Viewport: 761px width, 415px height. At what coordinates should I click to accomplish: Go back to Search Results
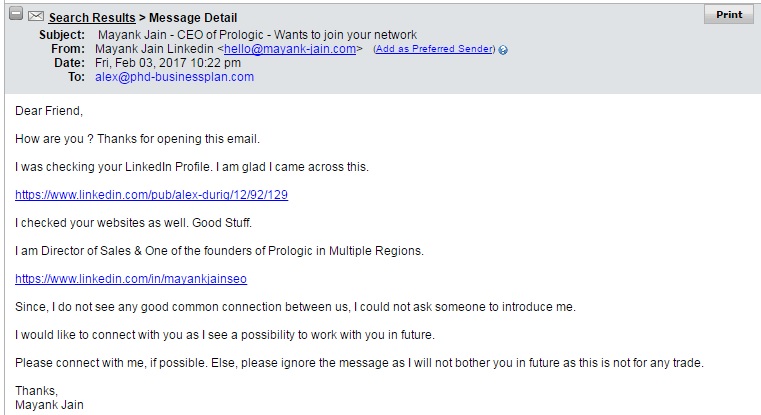click(92, 17)
